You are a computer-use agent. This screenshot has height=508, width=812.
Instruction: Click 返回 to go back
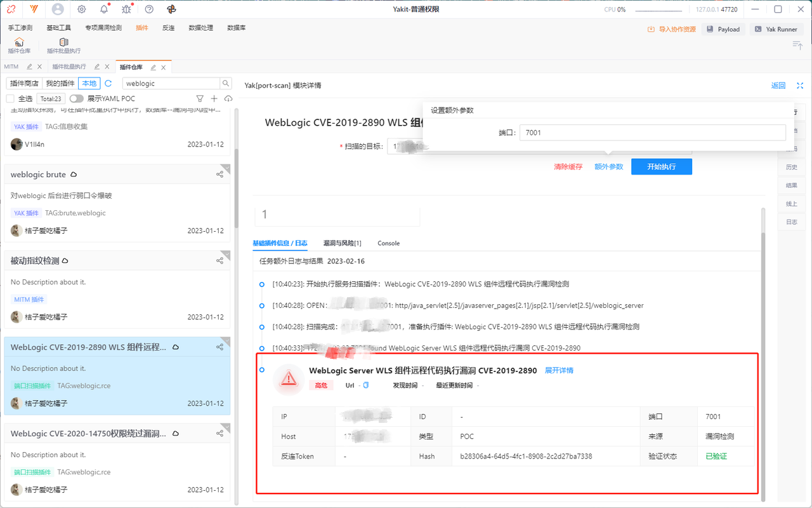[778, 86]
